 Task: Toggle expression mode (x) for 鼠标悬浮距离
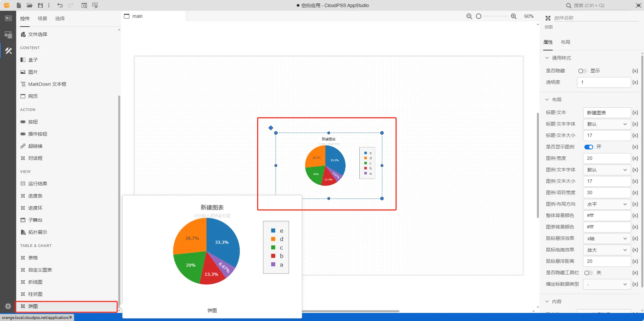[x=635, y=261]
